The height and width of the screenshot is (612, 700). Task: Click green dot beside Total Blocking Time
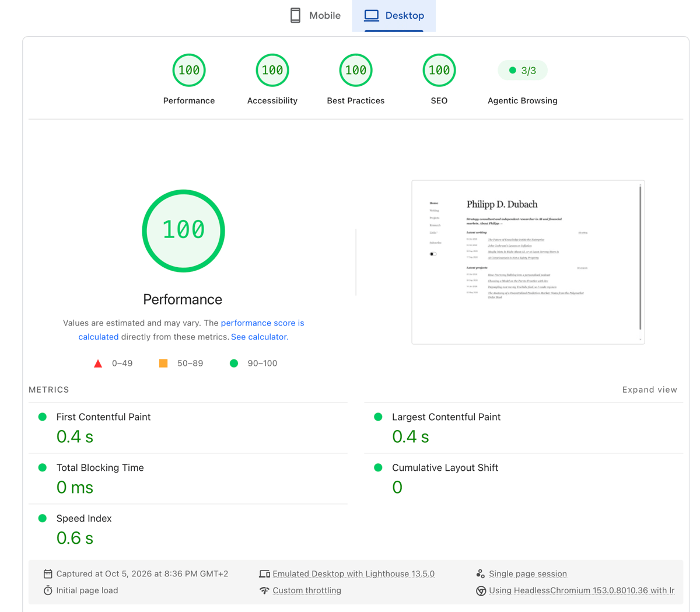tap(43, 468)
